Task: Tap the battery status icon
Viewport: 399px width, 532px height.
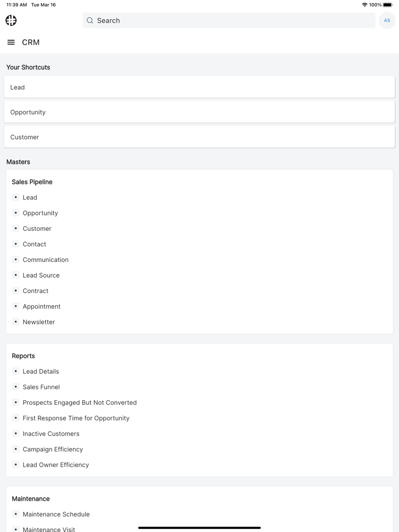Action: tap(388, 5)
